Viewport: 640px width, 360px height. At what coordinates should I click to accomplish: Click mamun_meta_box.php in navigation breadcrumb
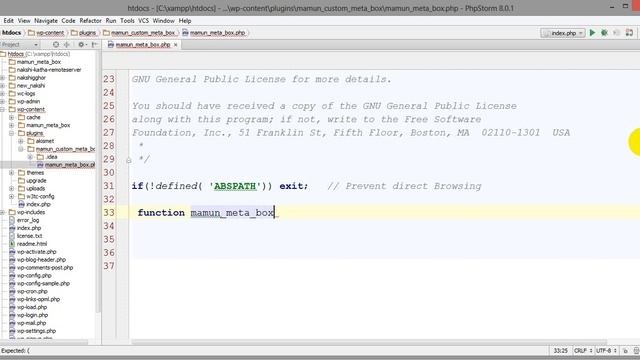pyautogui.click(x=214, y=33)
